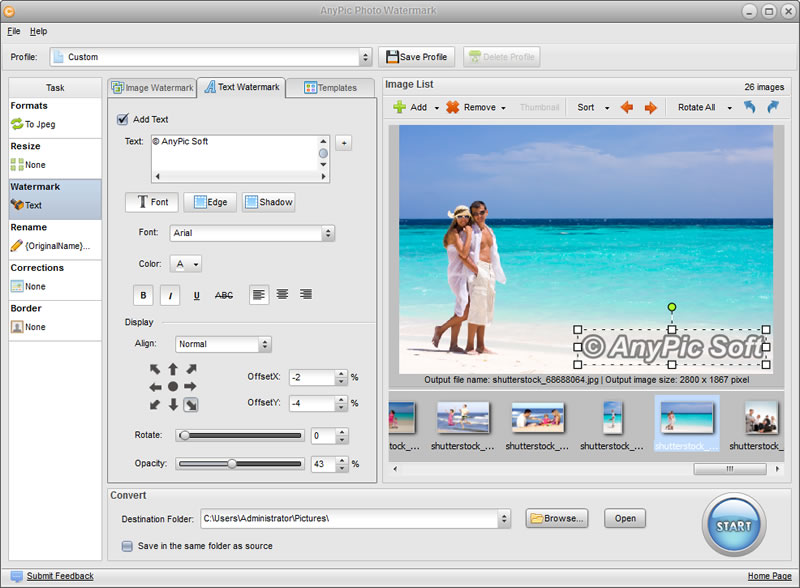Click the rotate right arrow icon
The height and width of the screenshot is (588, 800).
[x=772, y=107]
